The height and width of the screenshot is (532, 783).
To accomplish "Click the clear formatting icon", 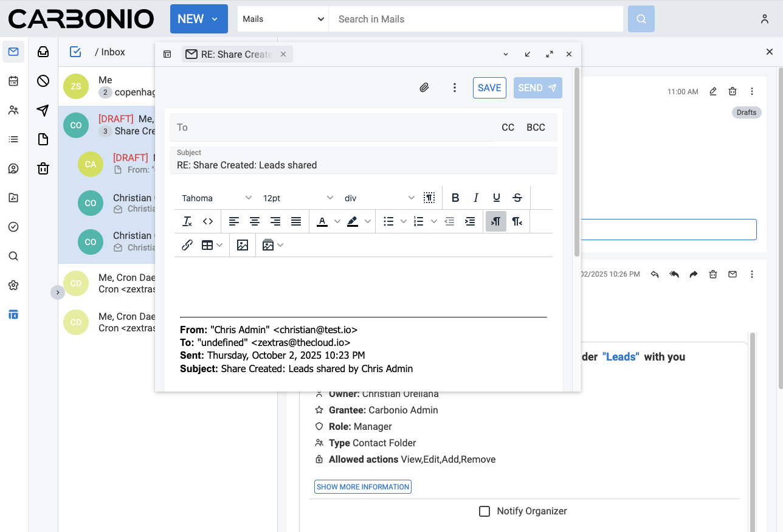I will (187, 221).
